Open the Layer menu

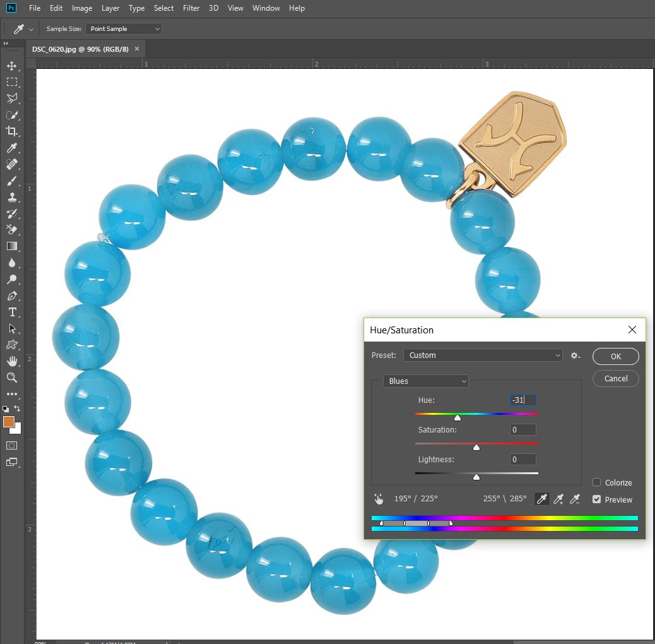110,8
